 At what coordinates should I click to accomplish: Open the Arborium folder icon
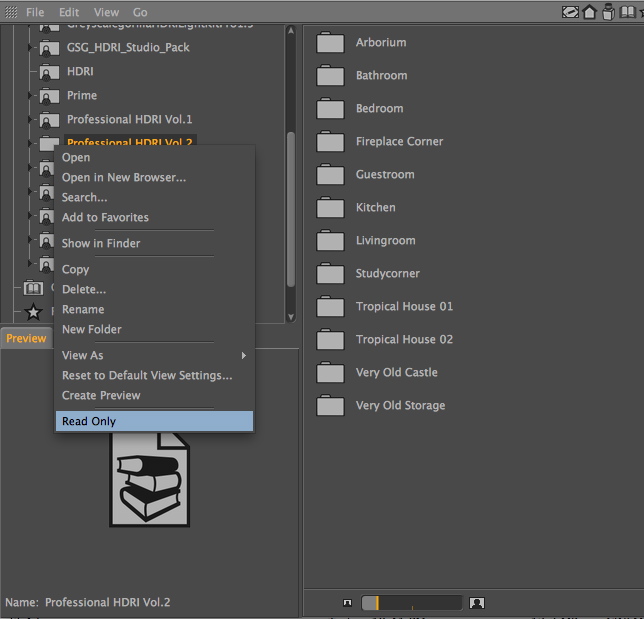point(330,43)
